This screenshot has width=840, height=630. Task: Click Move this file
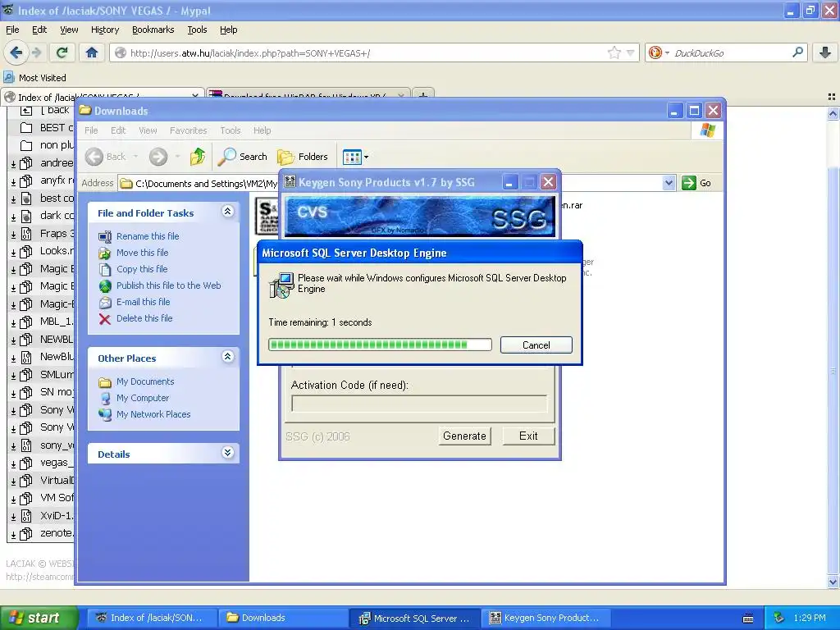tap(143, 253)
